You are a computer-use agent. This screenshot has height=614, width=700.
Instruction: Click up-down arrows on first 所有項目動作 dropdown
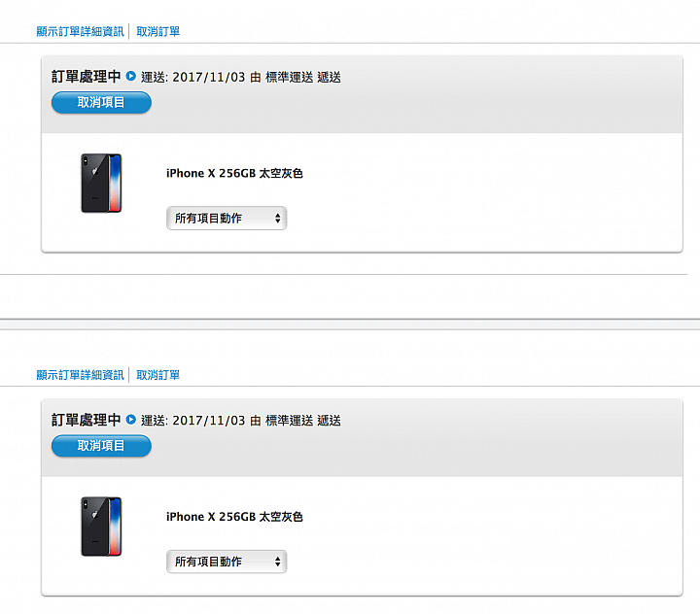tap(278, 219)
